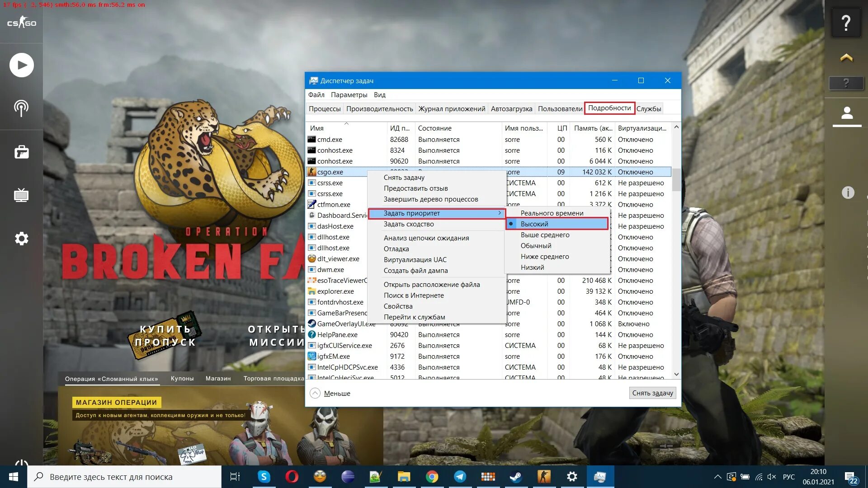
Task: Select Высокий priority option
Action: click(558, 224)
